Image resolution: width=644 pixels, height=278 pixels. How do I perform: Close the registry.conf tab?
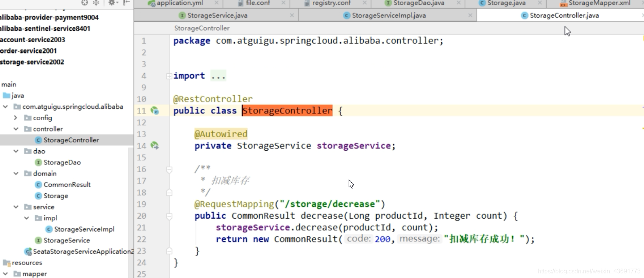364,3
